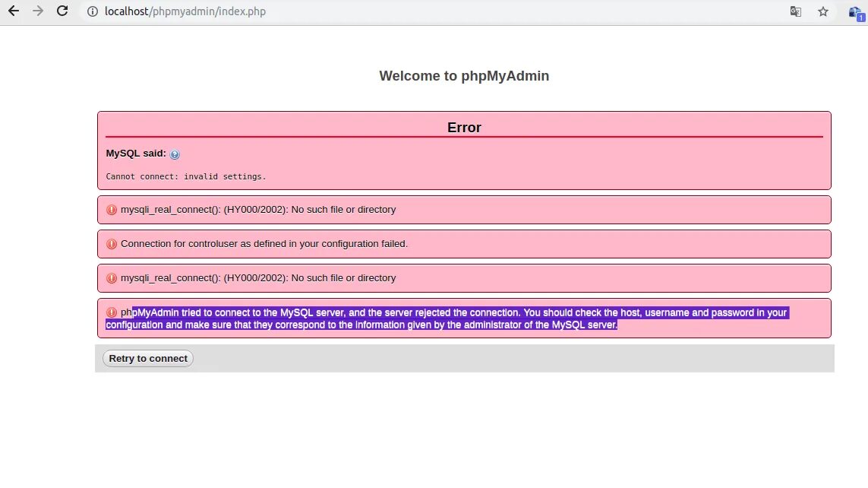Click the 'Error' heading text

click(464, 128)
